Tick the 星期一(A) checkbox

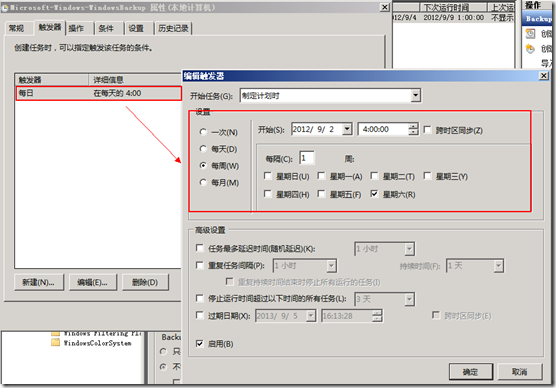tap(321, 176)
